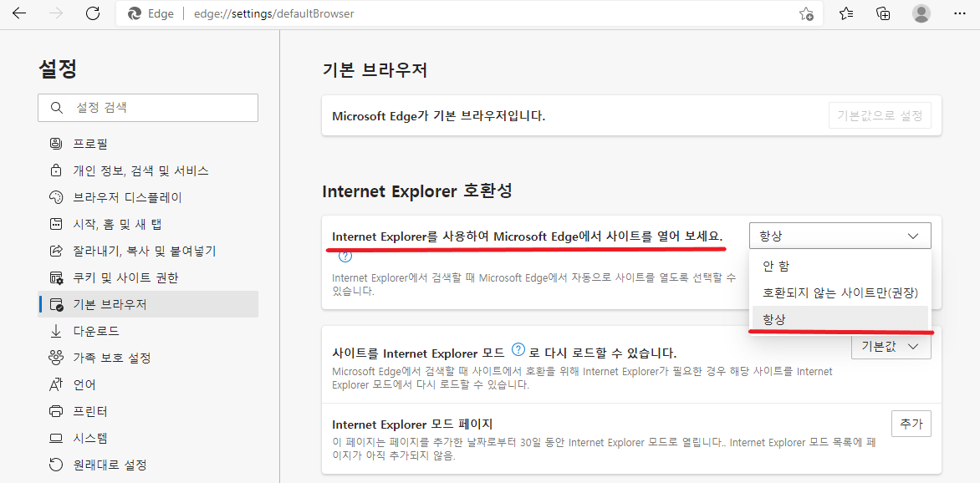Open 원래대로 설정 section
Image resolution: width=980 pixels, height=483 pixels.
148,465
